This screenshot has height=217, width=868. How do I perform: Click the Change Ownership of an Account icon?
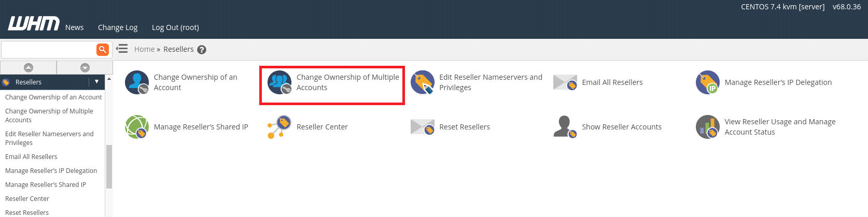coord(137,82)
